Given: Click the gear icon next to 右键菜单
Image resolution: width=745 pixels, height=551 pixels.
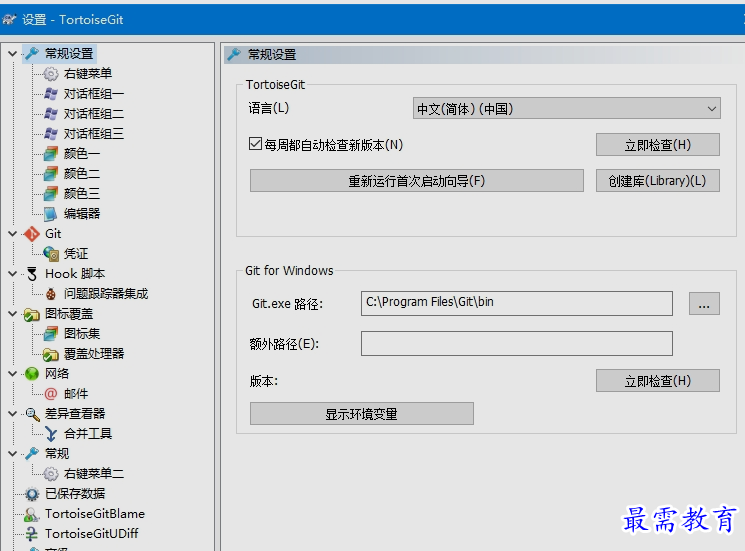Looking at the screenshot, I should pyautogui.click(x=51, y=74).
